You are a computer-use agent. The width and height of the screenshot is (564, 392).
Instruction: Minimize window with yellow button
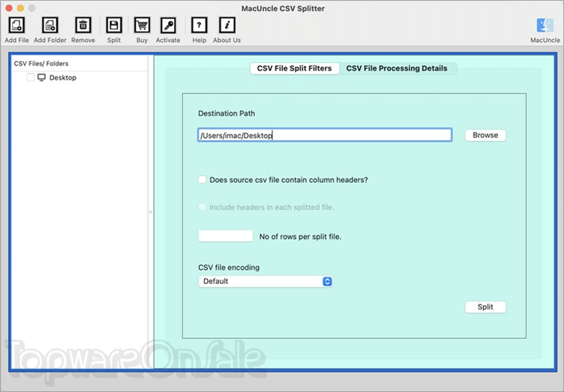tap(20, 8)
